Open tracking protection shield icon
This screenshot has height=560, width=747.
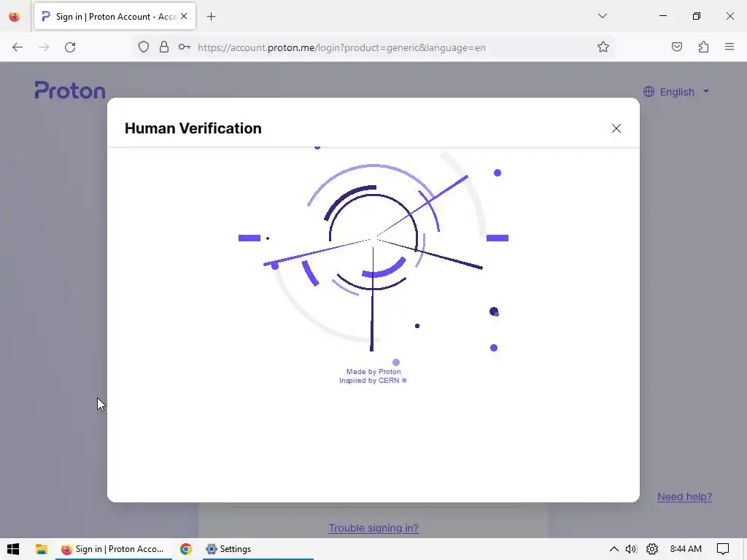coord(144,47)
